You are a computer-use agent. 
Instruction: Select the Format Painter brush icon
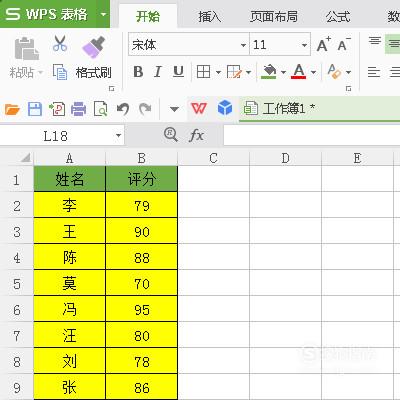[93, 47]
